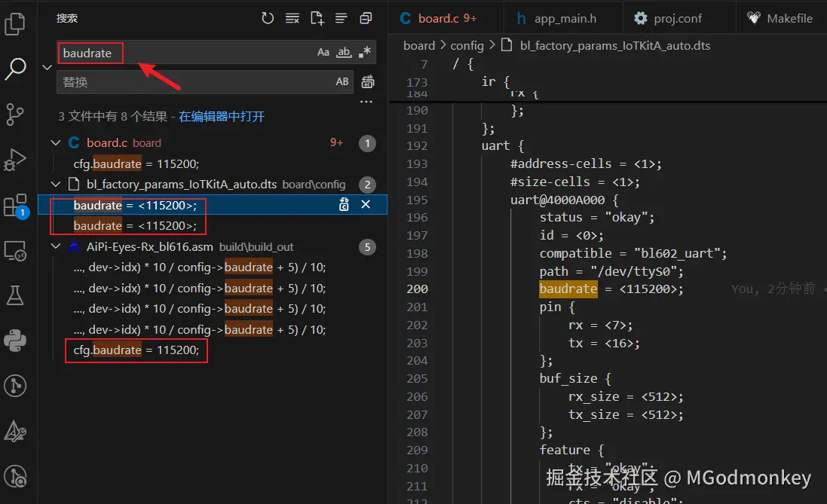Open second-to-last activity bar graph icon
The image size is (827, 504).
(15, 386)
